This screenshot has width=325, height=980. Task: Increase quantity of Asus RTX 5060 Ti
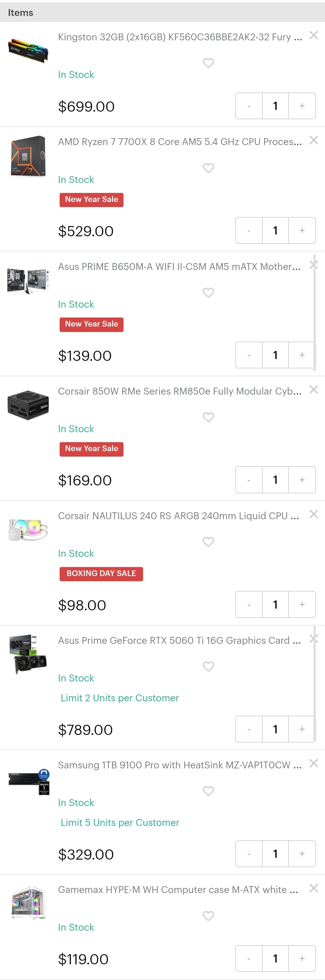click(x=302, y=729)
